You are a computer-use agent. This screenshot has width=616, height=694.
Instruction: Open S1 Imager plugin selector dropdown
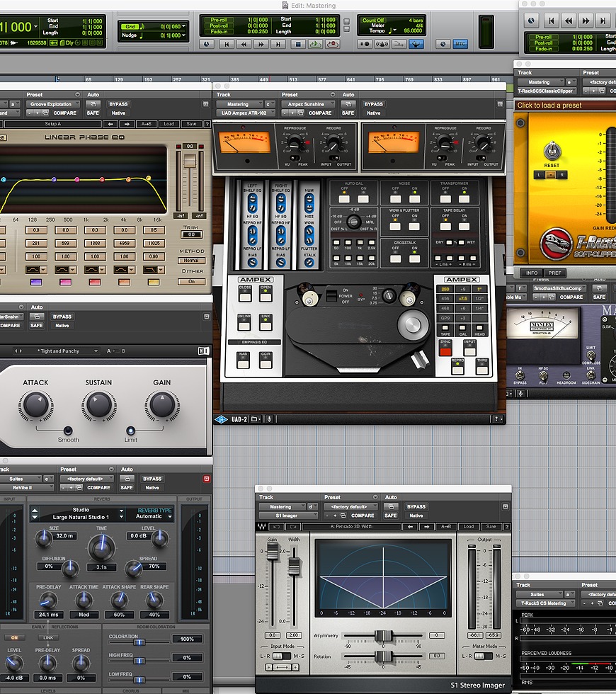287,516
